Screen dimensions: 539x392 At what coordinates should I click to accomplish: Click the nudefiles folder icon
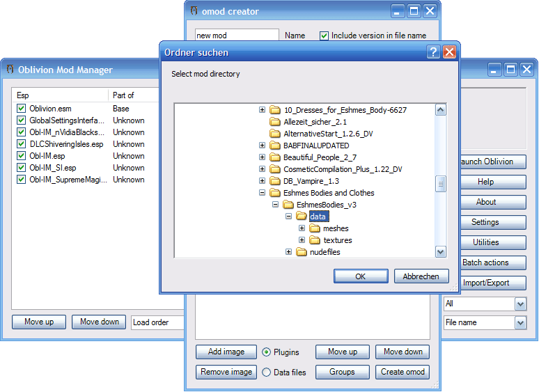point(301,252)
